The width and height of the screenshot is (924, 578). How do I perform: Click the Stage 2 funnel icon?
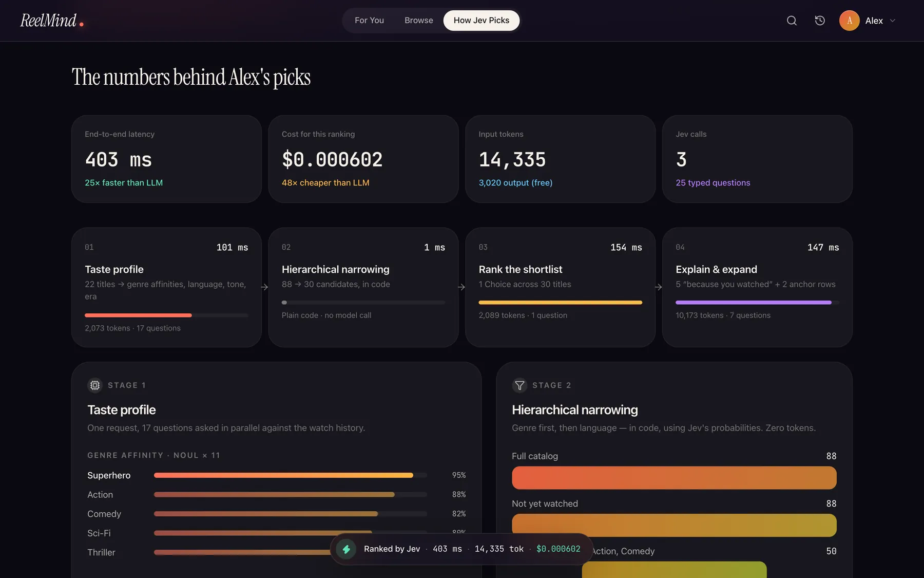[519, 385]
